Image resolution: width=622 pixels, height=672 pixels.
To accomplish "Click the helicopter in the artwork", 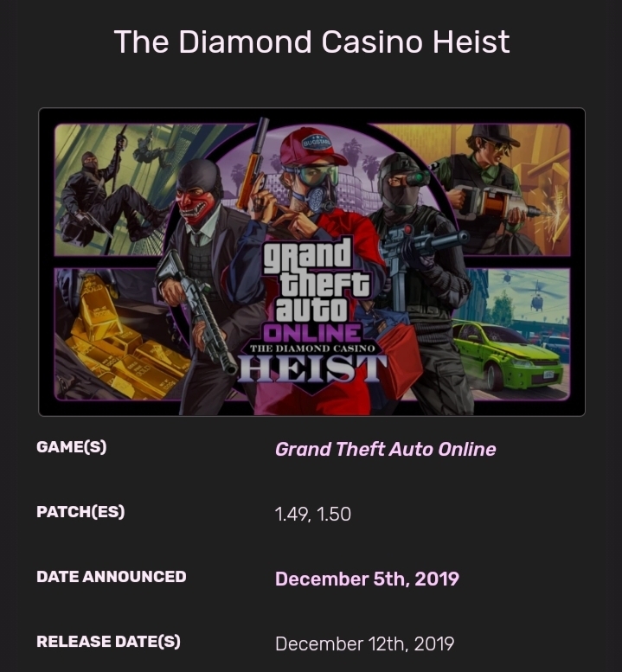I will click(x=536, y=298).
